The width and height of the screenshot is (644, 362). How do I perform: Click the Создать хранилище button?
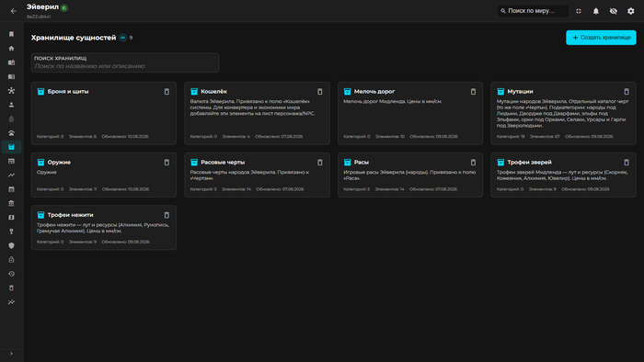pos(601,38)
